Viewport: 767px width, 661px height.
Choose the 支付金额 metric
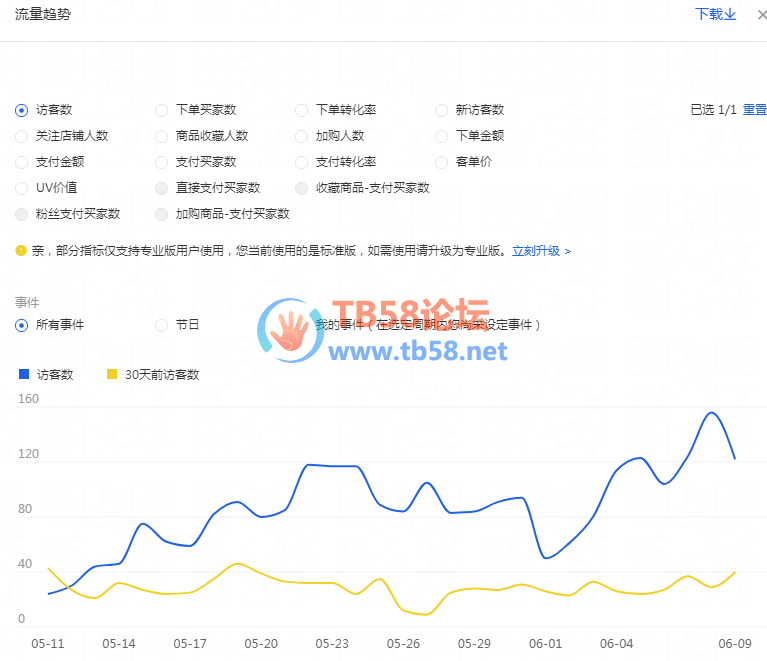point(22,162)
